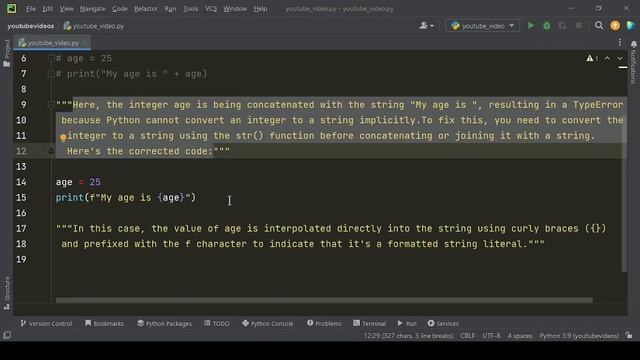This screenshot has height=360, width=640.
Task: Open Bookmarks tool window
Action: tap(104, 323)
